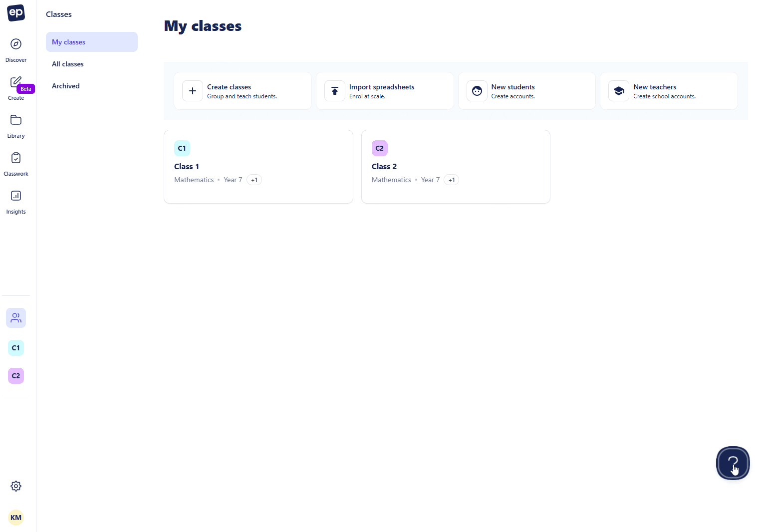Open Classwork clipboard icon
This screenshot has width=761, height=532.
coord(16,158)
